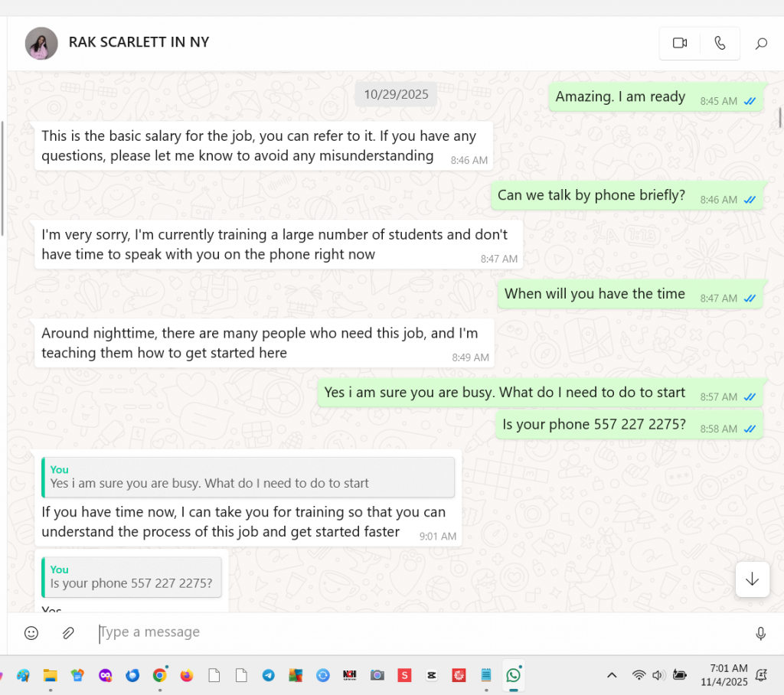Screen dimensions: 784x695
Task: Start a video call with Rak Scarlett
Action: click(x=679, y=43)
